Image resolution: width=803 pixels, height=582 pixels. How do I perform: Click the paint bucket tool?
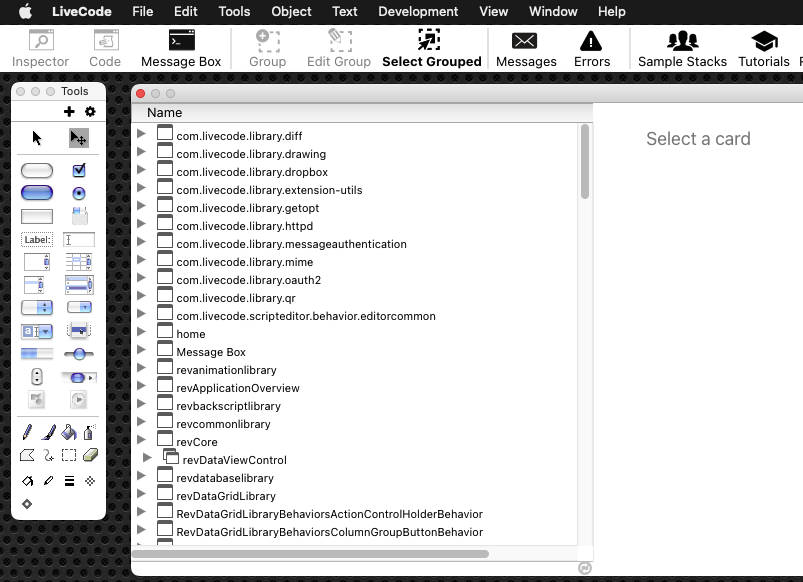[68, 432]
